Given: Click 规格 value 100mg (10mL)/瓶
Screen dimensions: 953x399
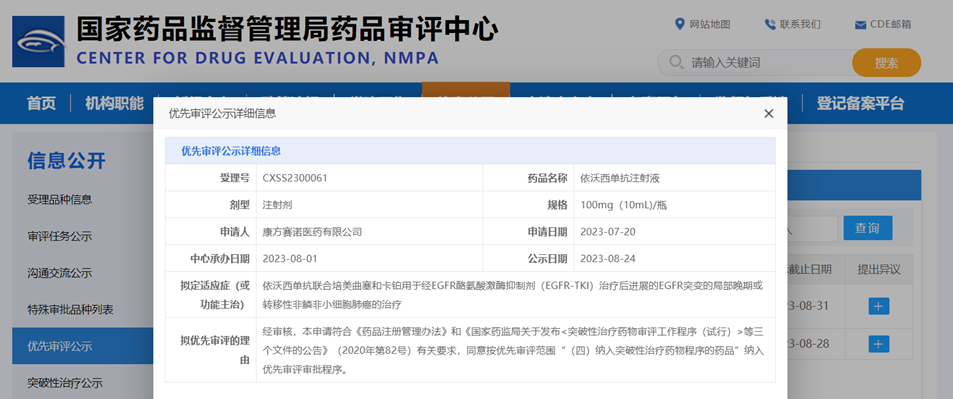Looking at the screenshot, I should click(624, 205).
